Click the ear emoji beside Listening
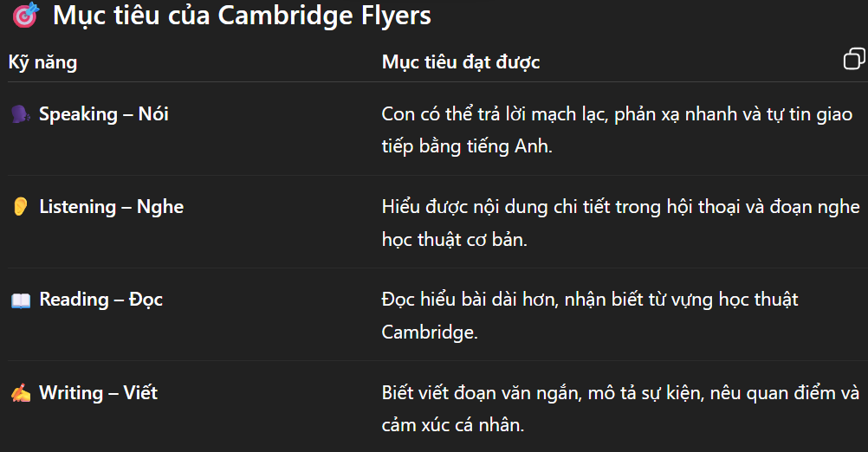Viewport: 868px width, 452px height. click(x=21, y=207)
